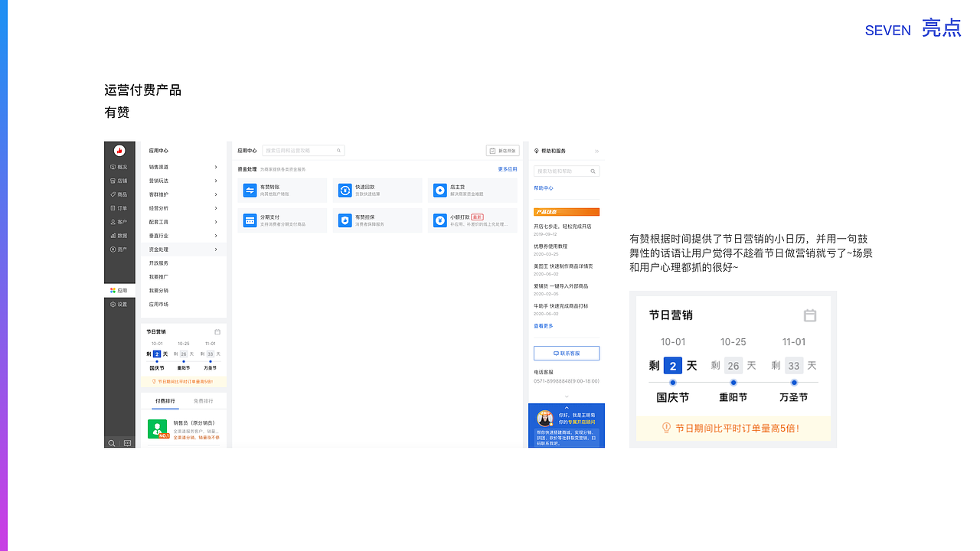The height and width of the screenshot is (551, 980).
Task: Open the 快速回款 fast refund app icon
Action: click(345, 190)
